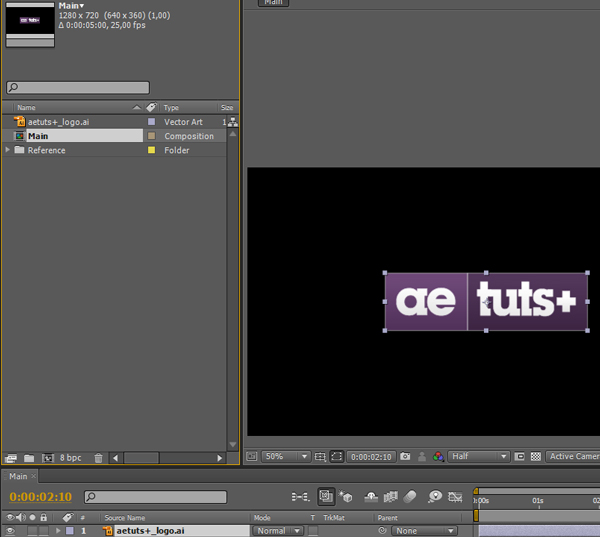
Task: Enable Motion Blur icon for composition
Action: click(x=410, y=497)
